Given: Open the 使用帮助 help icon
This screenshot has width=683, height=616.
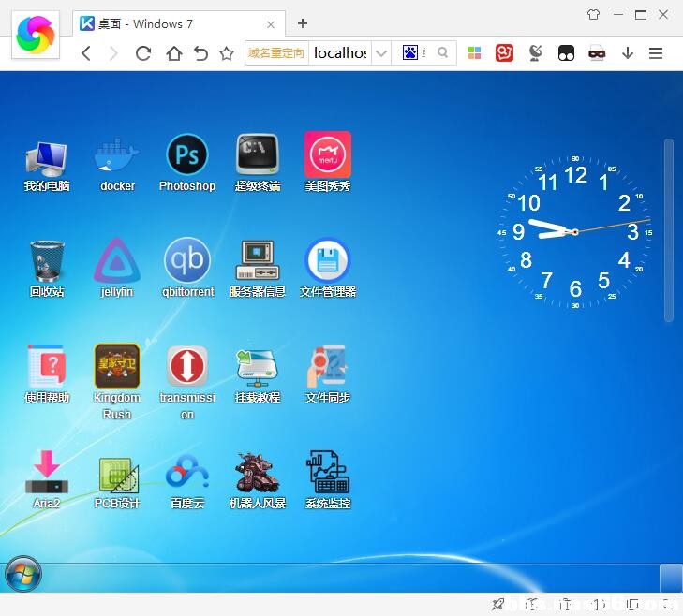Looking at the screenshot, I should [47, 374].
